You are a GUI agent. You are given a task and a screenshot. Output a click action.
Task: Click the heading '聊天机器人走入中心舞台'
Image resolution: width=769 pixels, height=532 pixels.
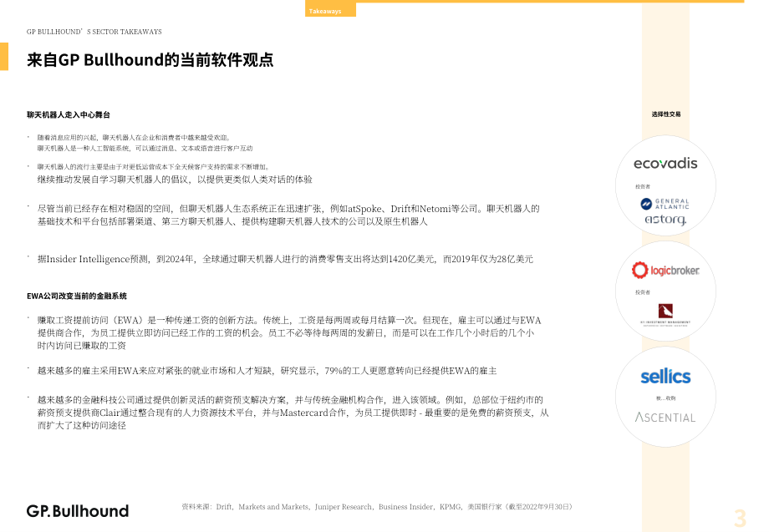[x=69, y=114]
